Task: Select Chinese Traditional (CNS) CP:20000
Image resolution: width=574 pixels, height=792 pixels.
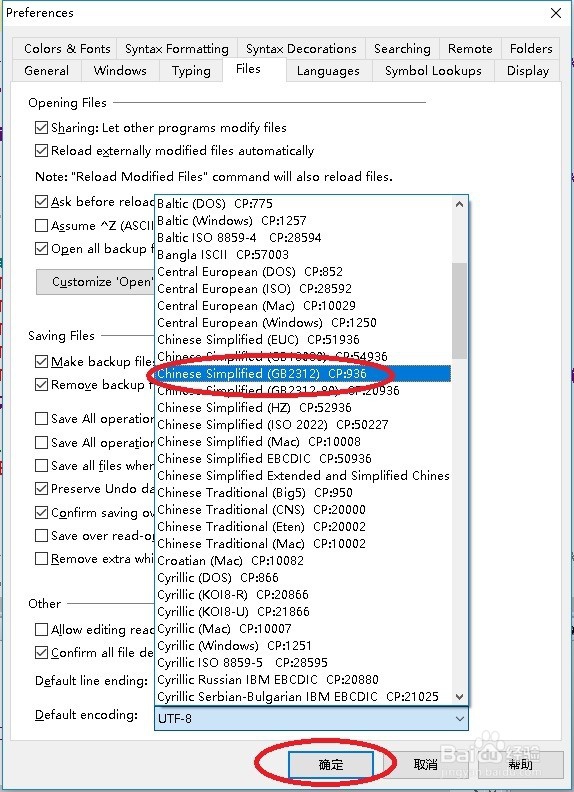Action: click(x=303, y=510)
